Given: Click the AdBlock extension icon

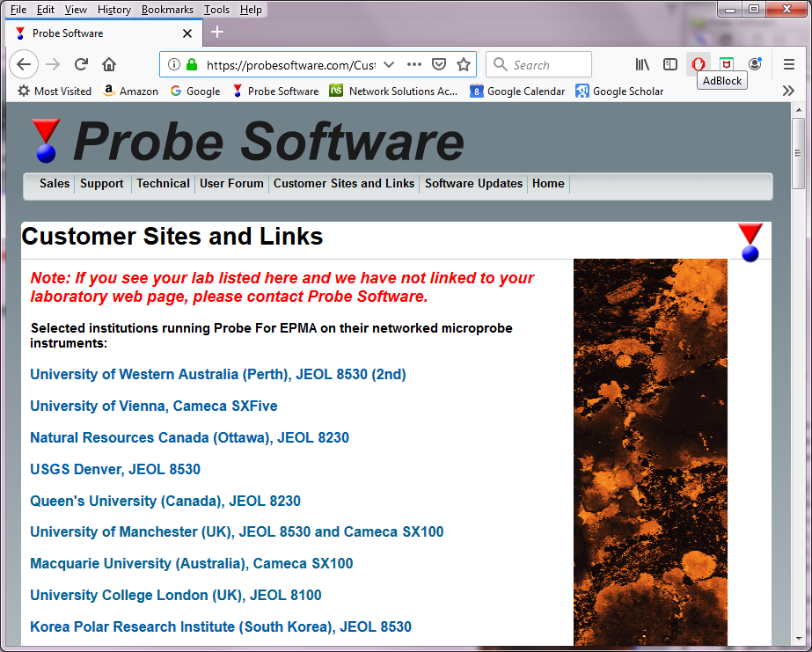Looking at the screenshot, I should [699, 64].
